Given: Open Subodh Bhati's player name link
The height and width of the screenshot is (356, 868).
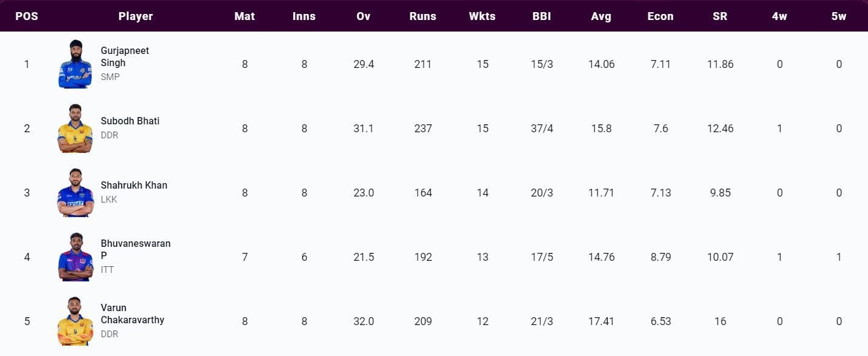Looking at the screenshot, I should point(130,121).
